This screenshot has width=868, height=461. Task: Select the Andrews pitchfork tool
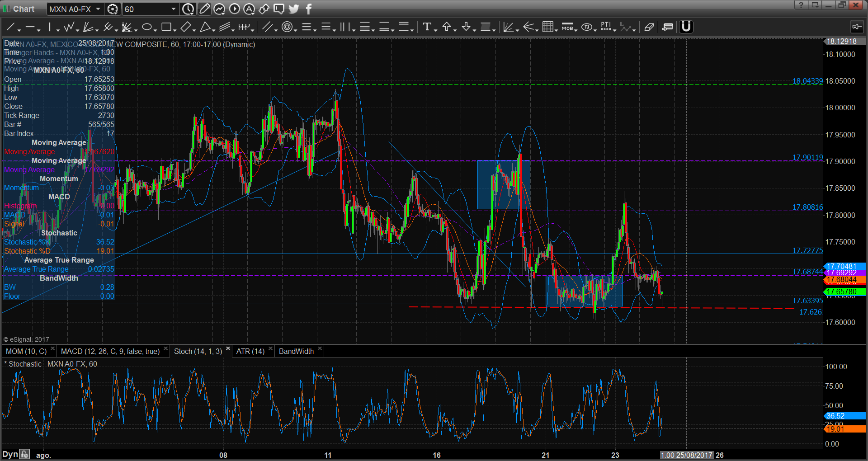108,27
